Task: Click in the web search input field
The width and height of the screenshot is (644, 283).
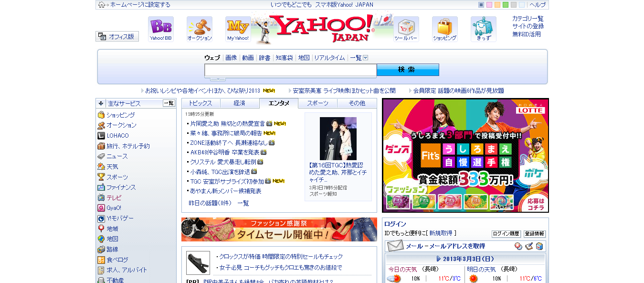Action: [x=291, y=70]
